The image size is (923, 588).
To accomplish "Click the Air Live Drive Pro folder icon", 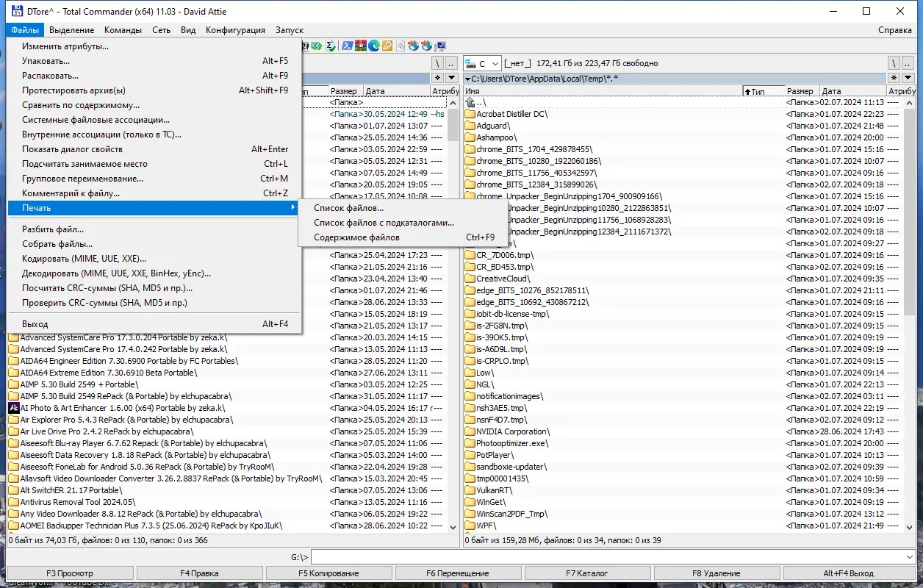I will pos(13,431).
